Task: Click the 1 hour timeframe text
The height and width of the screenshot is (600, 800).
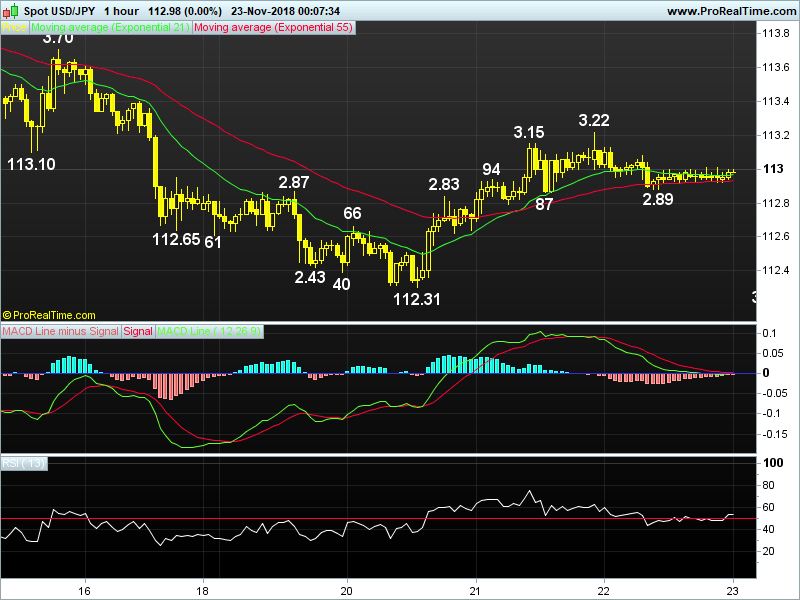Action: 125,11
